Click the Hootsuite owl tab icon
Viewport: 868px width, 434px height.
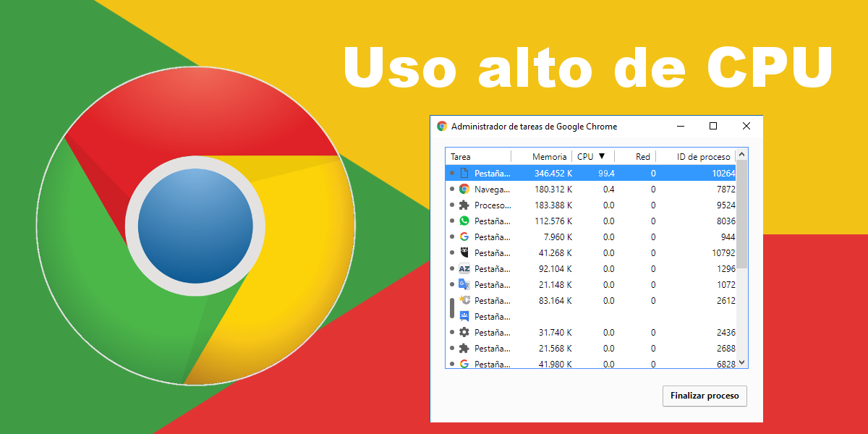(464, 253)
